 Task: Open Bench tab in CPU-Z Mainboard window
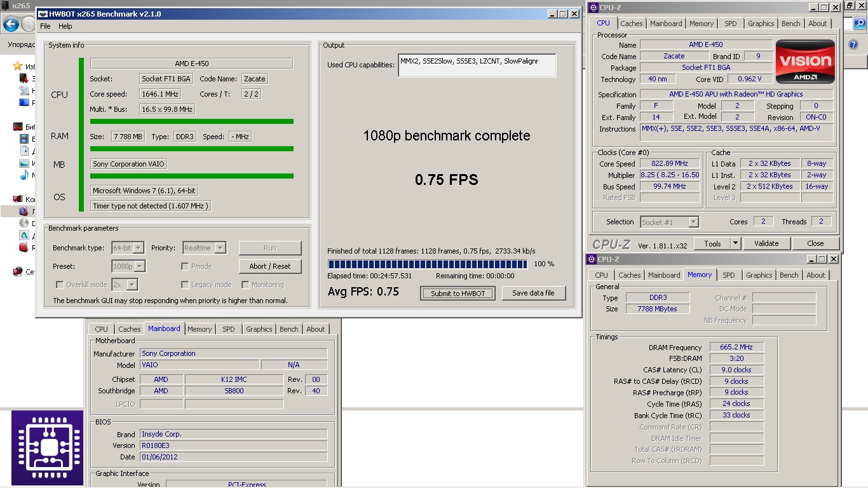pos(289,329)
